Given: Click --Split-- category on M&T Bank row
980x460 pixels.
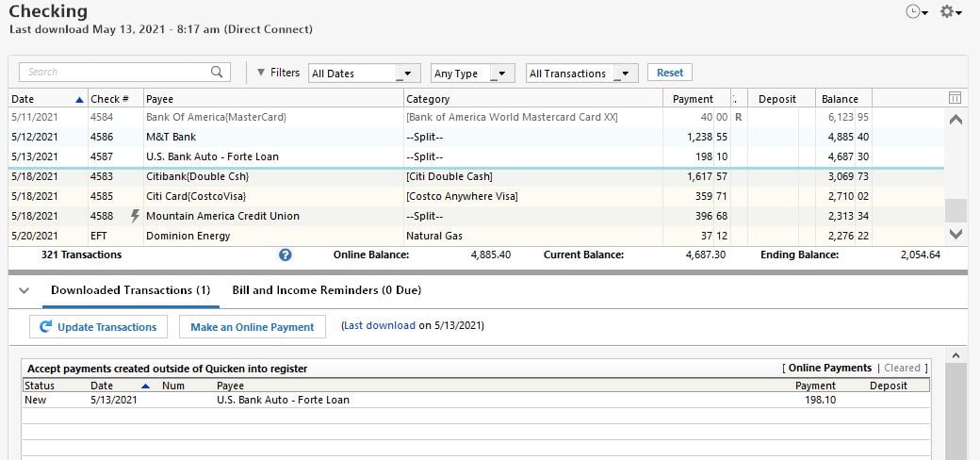Looking at the screenshot, I should [425, 137].
